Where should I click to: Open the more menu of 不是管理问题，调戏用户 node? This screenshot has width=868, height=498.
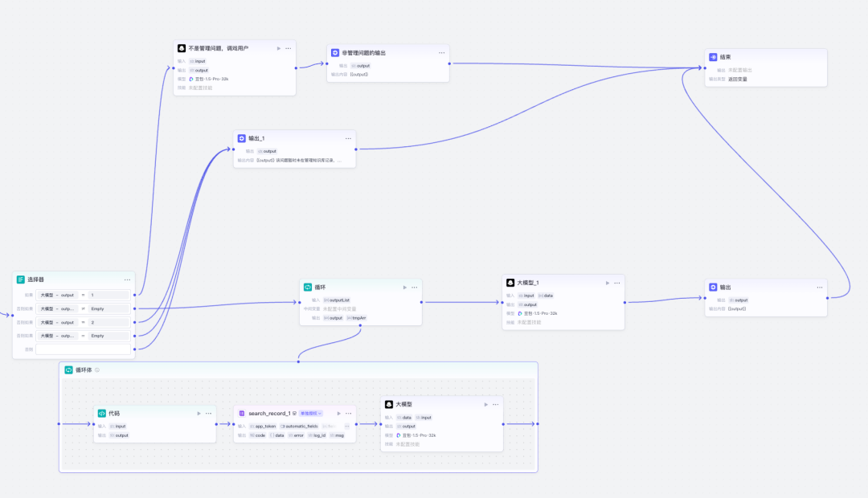(289, 48)
